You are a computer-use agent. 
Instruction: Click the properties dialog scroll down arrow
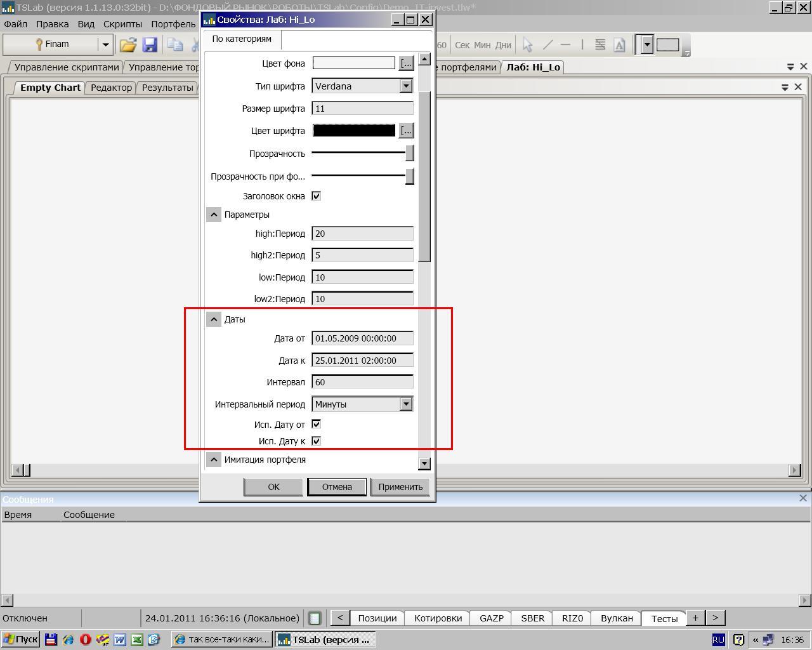coord(424,463)
